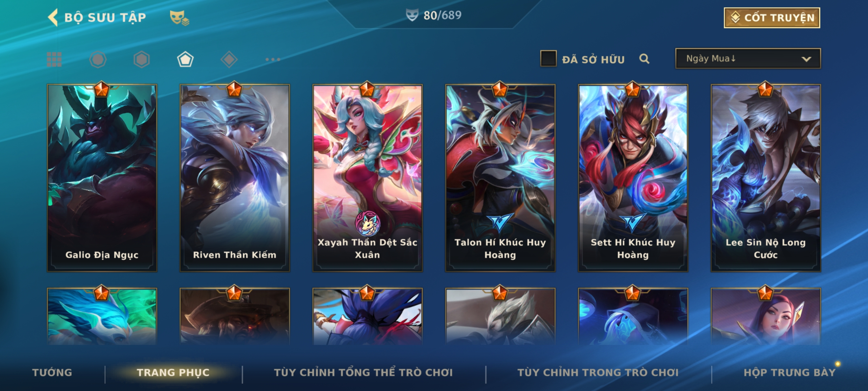Image resolution: width=868 pixels, height=391 pixels.
Task: Select the all-skins grid filter icon
Action: (x=54, y=59)
